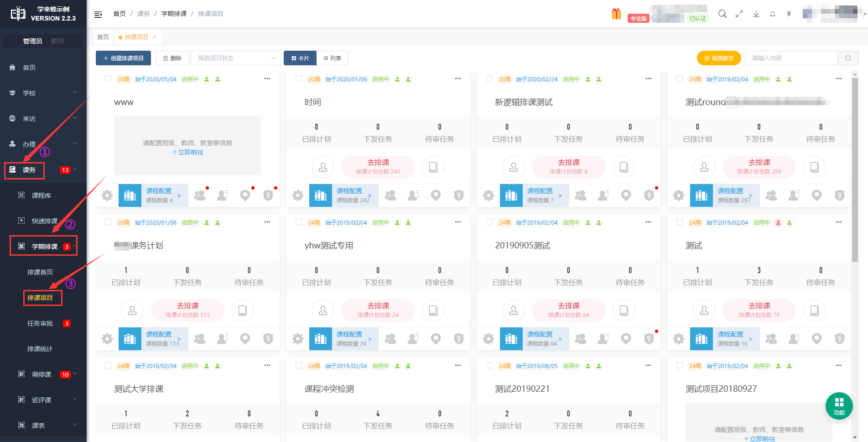Open the search magnifier icon in header

point(722,14)
